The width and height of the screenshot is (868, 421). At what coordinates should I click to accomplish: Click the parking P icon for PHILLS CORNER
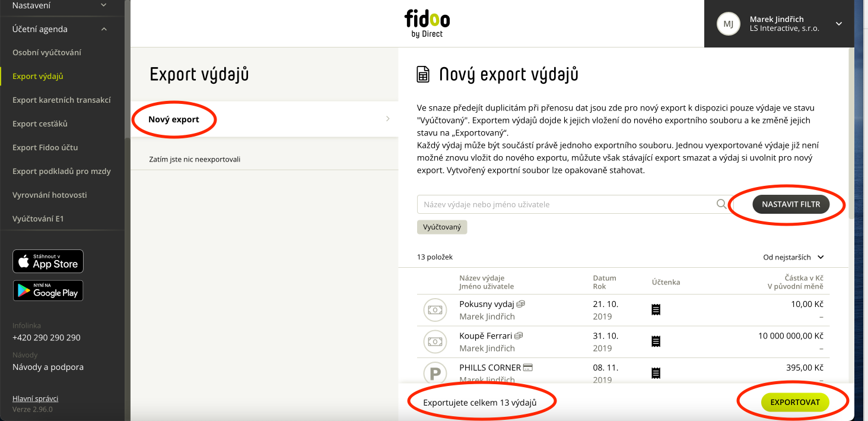point(435,373)
